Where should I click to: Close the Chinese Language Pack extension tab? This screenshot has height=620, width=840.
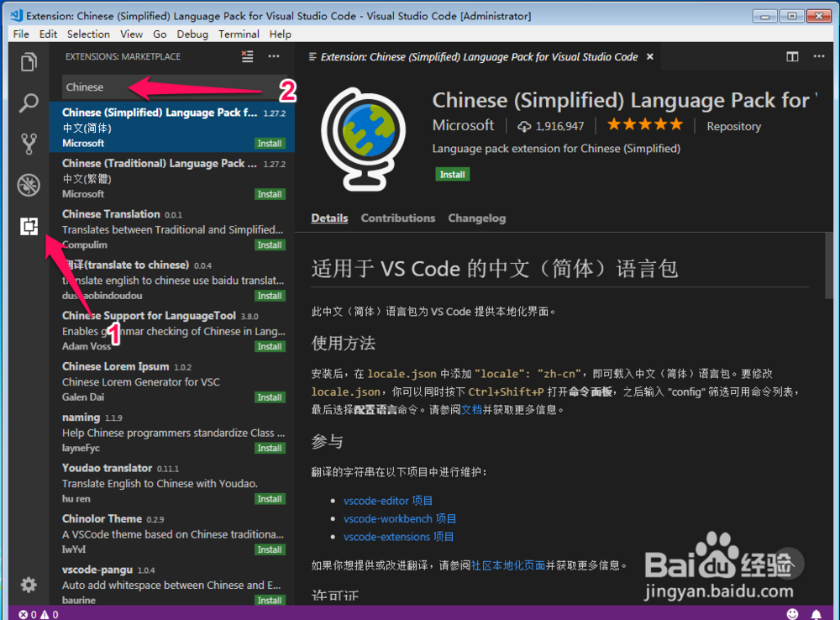pos(650,57)
